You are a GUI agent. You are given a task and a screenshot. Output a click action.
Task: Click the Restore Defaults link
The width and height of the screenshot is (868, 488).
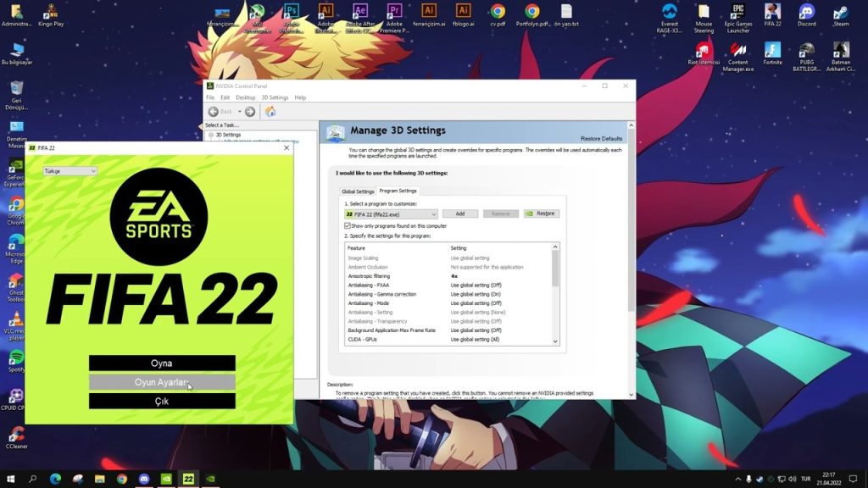(601, 138)
